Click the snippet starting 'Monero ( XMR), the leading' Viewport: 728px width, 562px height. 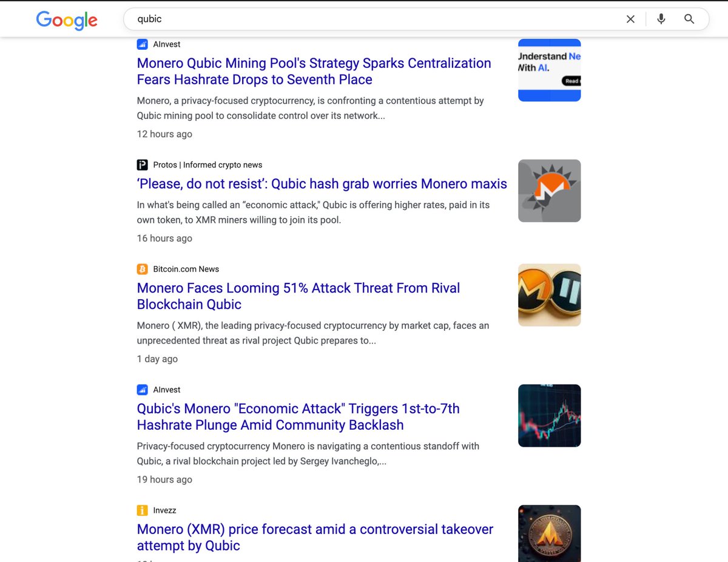313,333
